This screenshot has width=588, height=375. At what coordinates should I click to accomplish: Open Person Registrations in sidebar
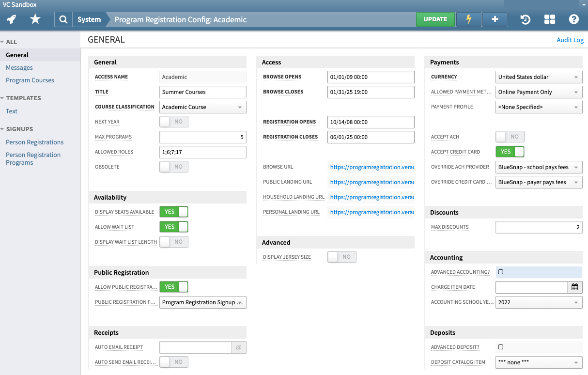point(35,142)
